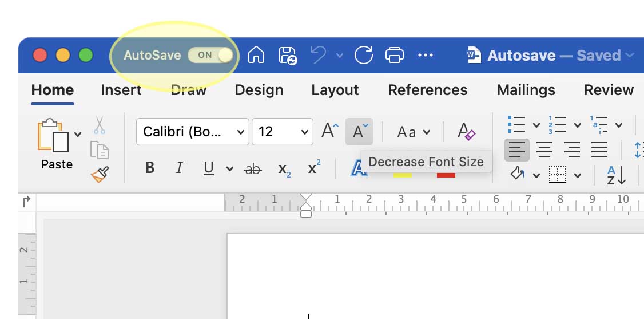Image resolution: width=644 pixels, height=319 pixels.
Task: Click the Bullets list icon
Action: click(516, 124)
